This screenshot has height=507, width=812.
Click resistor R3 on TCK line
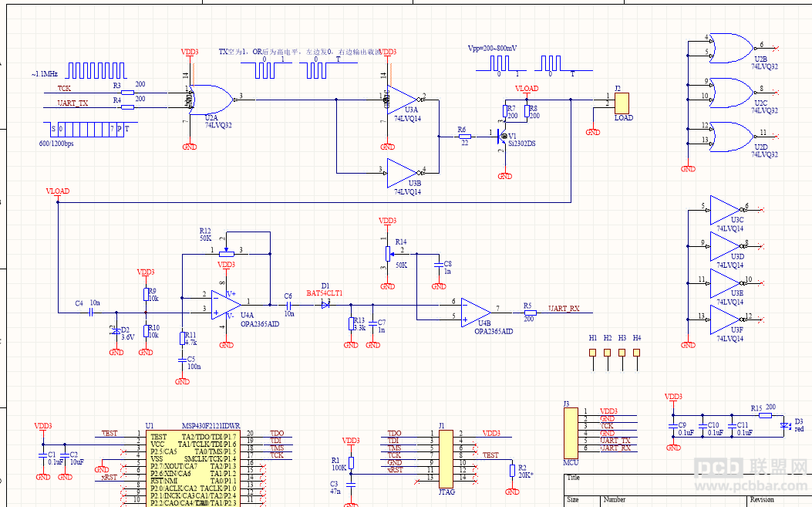click(x=127, y=93)
